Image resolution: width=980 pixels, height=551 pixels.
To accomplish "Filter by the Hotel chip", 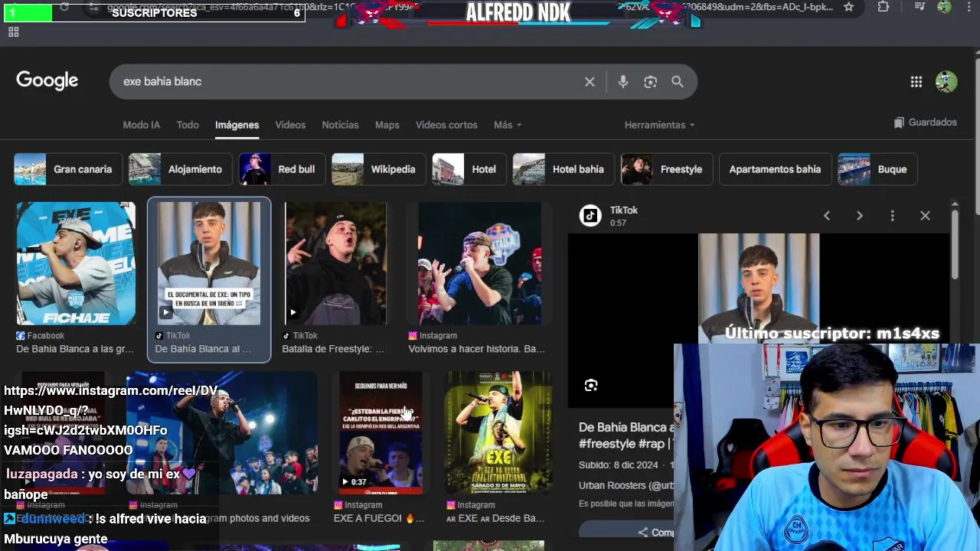I will click(x=469, y=169).
